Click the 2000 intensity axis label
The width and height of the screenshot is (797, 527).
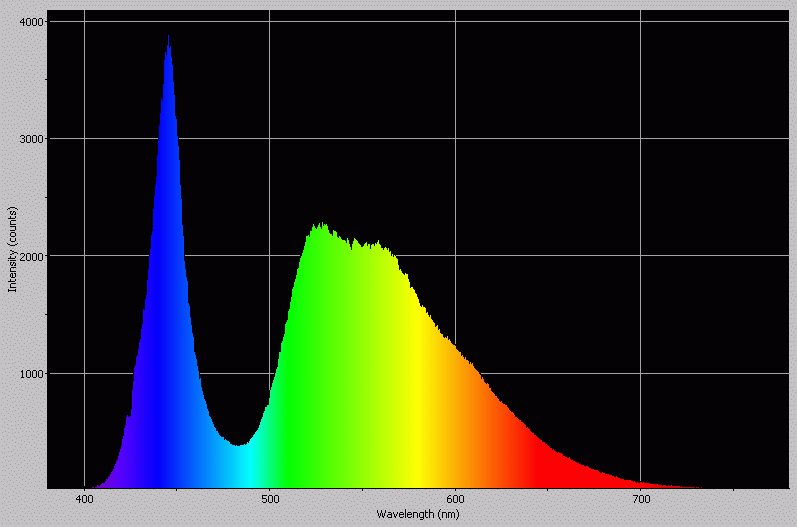pyautogui.click(x=31, y=256)
